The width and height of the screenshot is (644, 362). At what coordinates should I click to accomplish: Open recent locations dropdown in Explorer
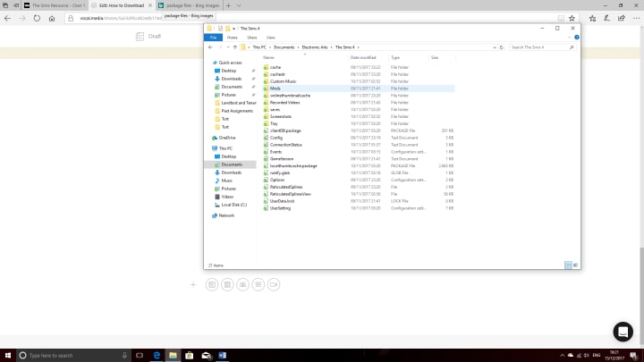(x=228, y=47)
